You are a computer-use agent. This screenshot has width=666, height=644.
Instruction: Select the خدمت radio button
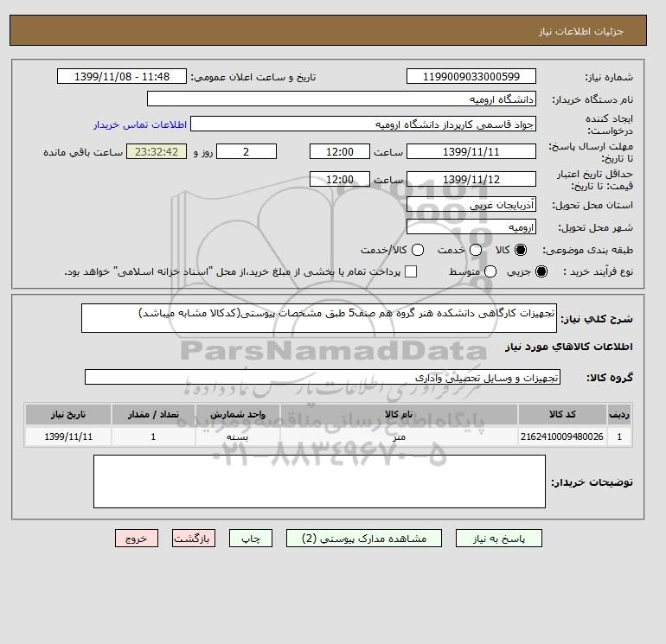tap(476, 250)
